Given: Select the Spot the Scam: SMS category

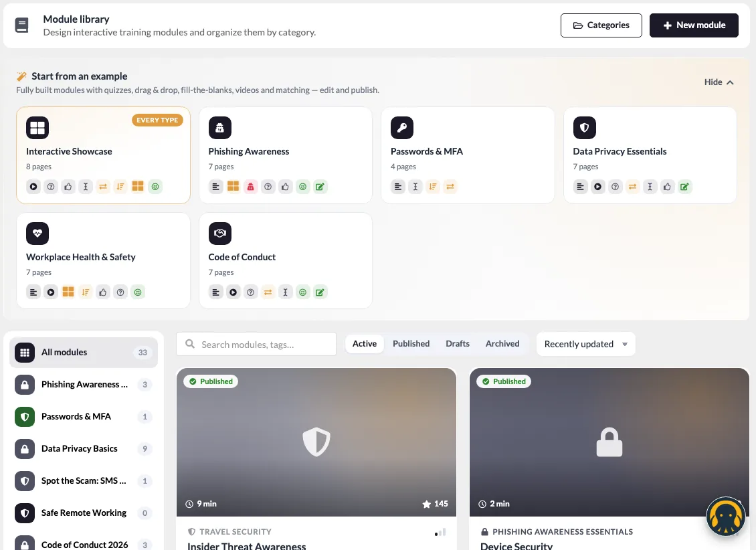Looking at the screenshot, I should click(x=84, y=481).
